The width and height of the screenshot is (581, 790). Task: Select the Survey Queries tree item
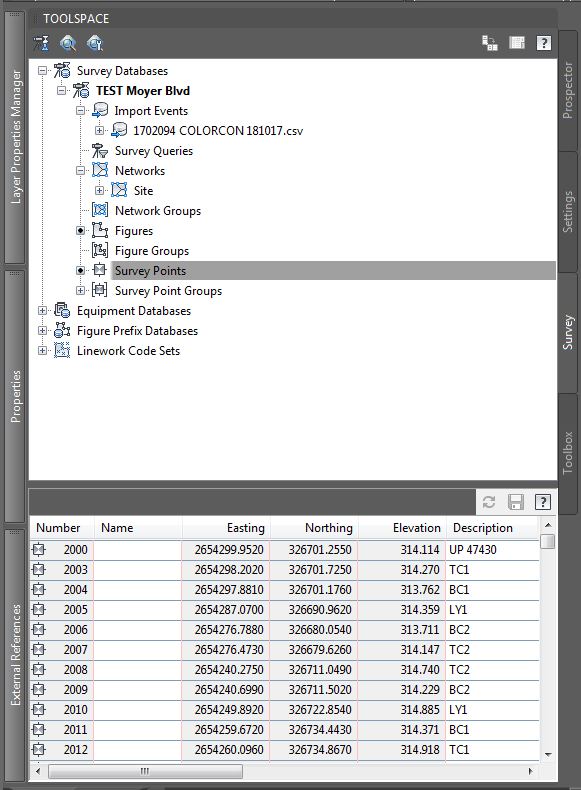(154, 151)
